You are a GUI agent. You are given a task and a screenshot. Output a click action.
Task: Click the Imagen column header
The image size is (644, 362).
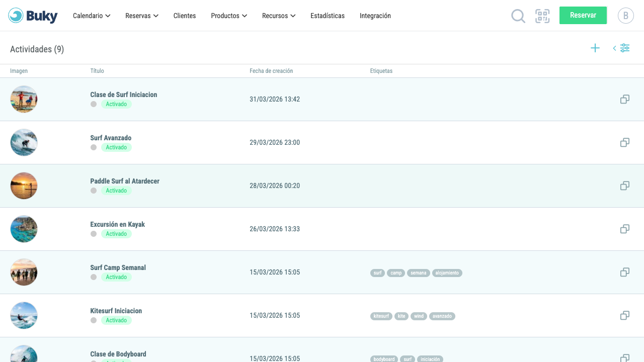pos(19,71)
